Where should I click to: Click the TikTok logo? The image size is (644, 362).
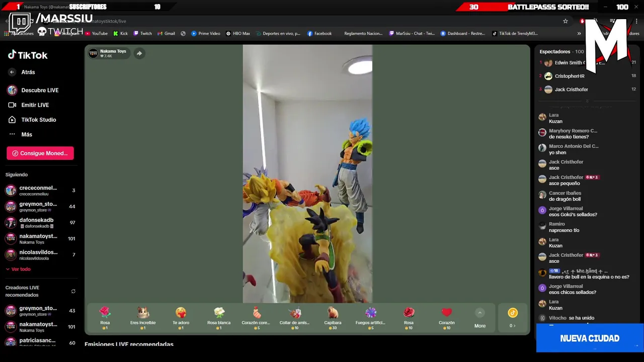point(28,55)
